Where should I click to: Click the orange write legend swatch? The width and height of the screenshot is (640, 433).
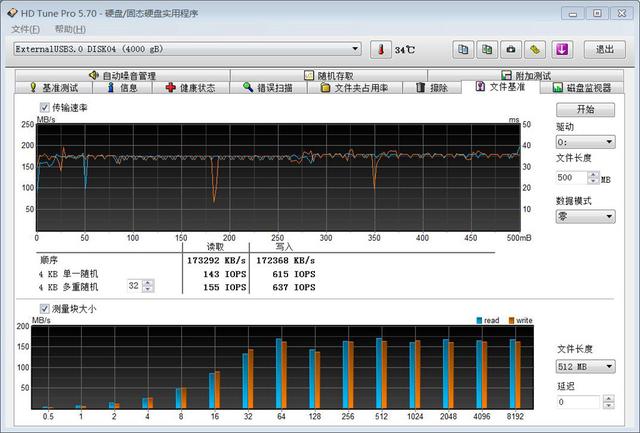coord(511,321)
